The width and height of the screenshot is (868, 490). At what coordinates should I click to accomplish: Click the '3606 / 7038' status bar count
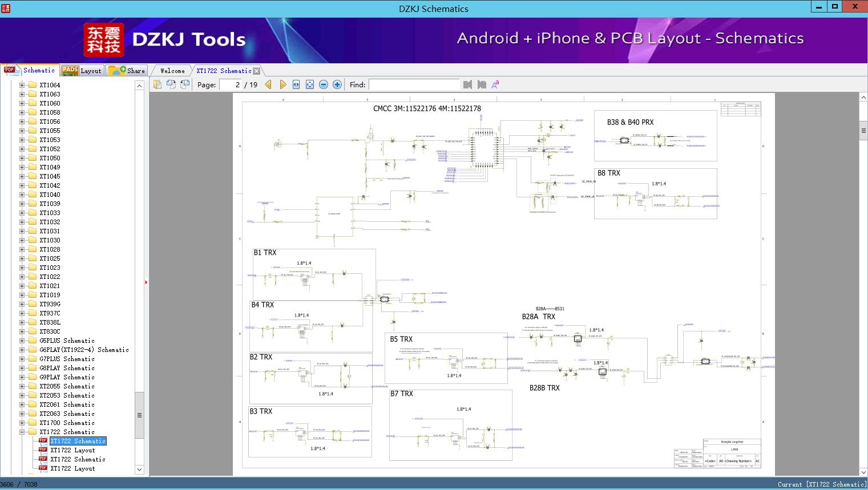point(19,484)
